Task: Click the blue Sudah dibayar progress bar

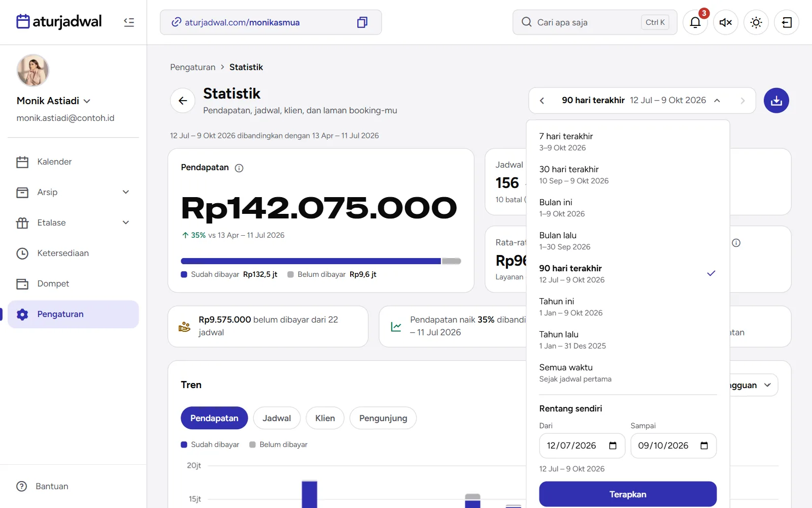Action: (311, 261)
